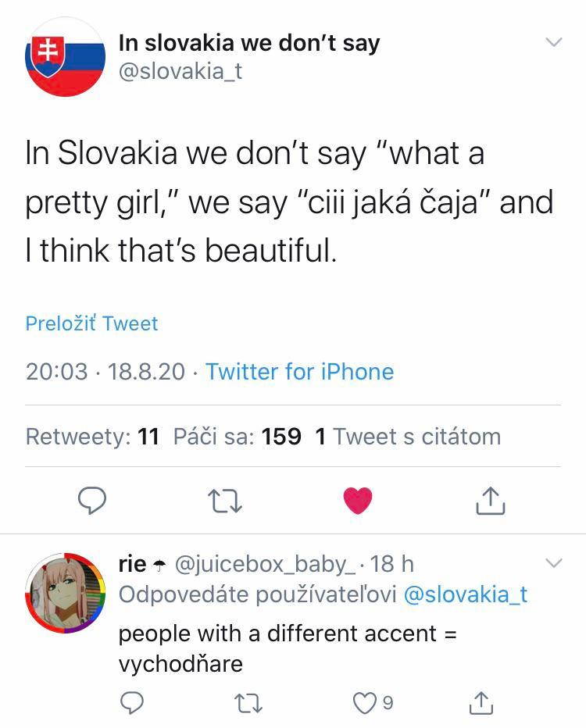Share rie's reply
The height and width of the screenshot is (728, 586).
click(481, 704)
